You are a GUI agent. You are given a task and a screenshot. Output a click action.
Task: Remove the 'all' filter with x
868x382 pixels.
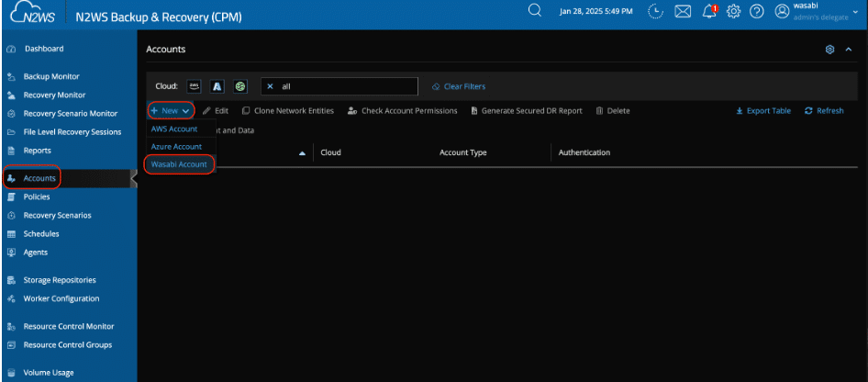[x=270, y=86]
